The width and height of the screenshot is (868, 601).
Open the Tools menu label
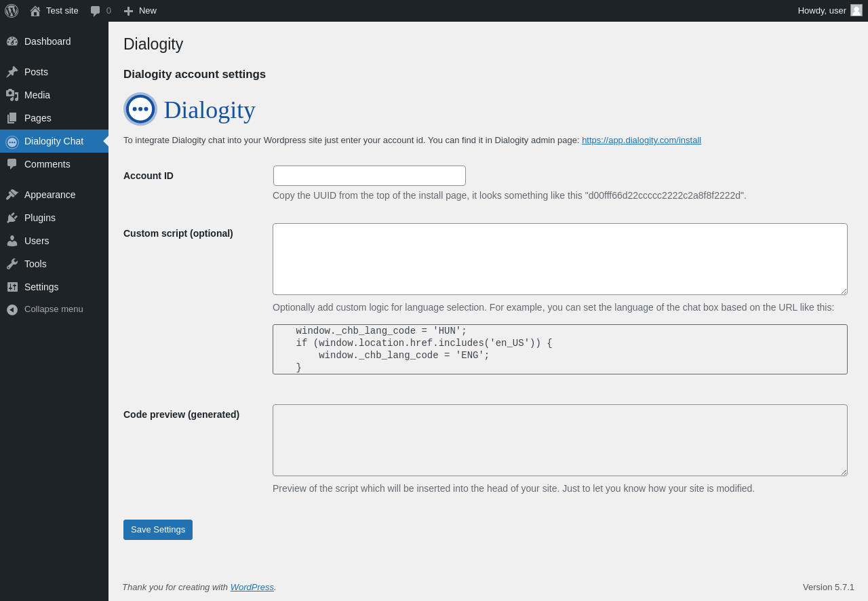[x=35, y=264]
